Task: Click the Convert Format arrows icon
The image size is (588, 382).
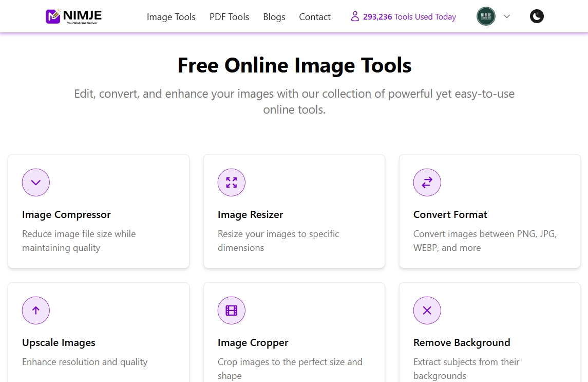Action: 427,182
